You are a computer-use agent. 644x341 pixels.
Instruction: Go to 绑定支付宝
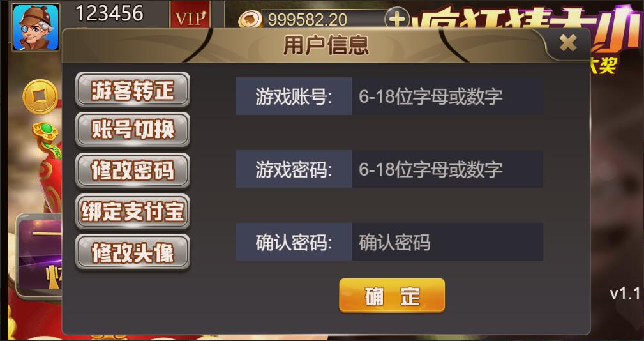(133, 211)
